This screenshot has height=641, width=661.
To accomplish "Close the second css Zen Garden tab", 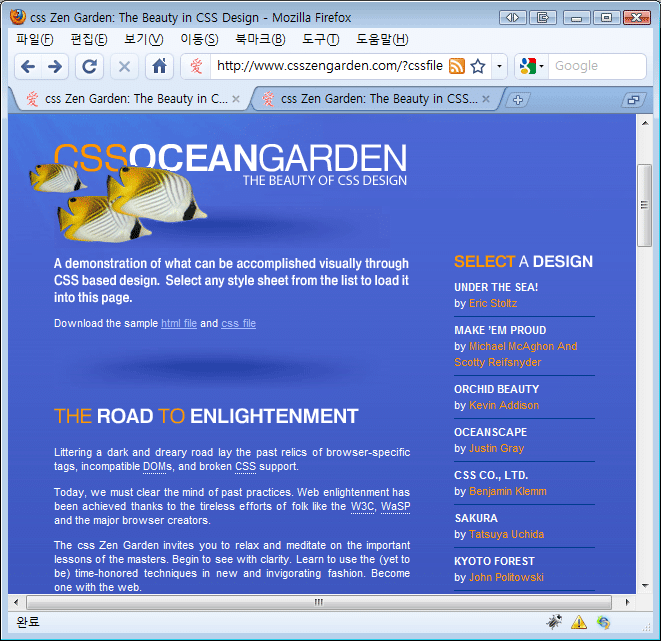I will click(486, 99).
